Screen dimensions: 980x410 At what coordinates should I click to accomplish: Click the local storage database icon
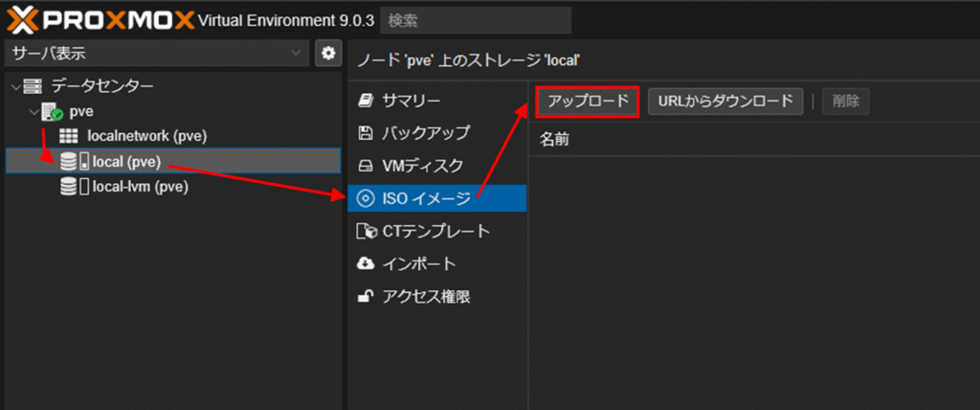tap(69, 161)
